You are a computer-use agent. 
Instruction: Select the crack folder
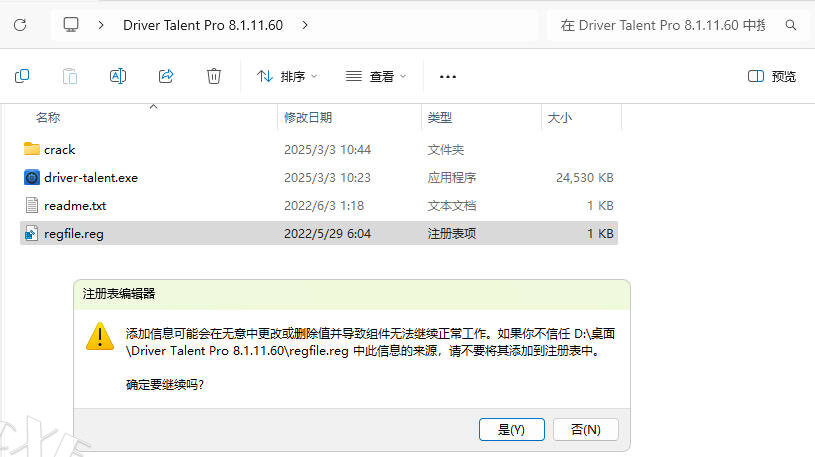tap(59, 150)
